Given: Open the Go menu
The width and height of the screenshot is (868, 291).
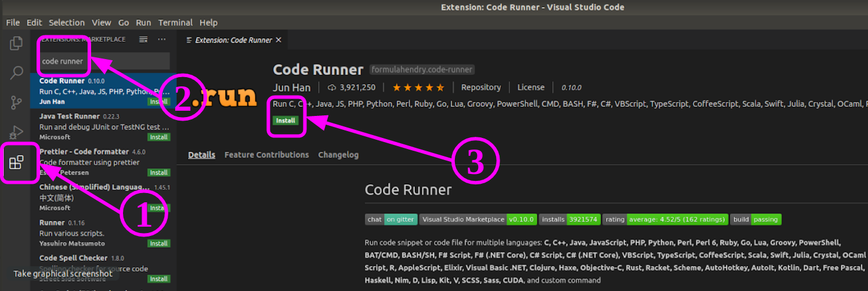Looking at the screenshot, I should (124, 23).
